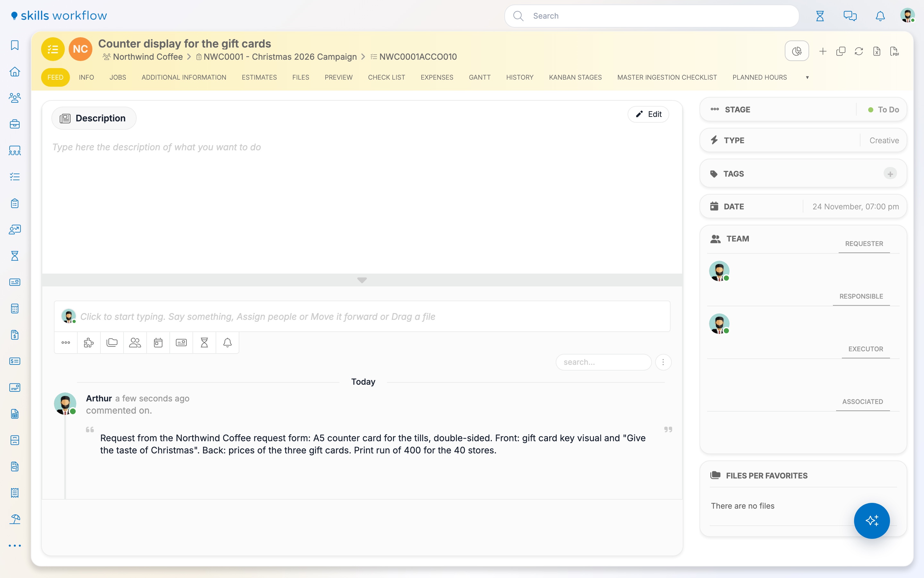Click the feed search... field
Viewport: 924px width, 578px height.
coord(604,362)
